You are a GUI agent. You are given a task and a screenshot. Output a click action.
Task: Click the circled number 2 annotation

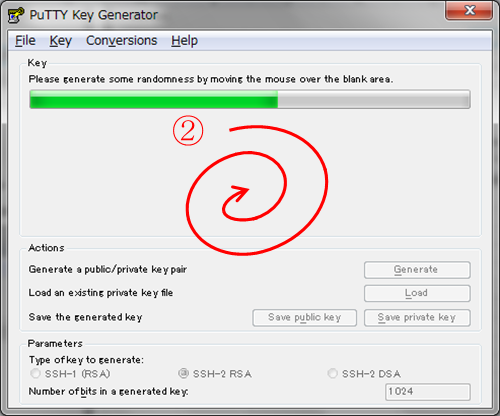(188, 130)
